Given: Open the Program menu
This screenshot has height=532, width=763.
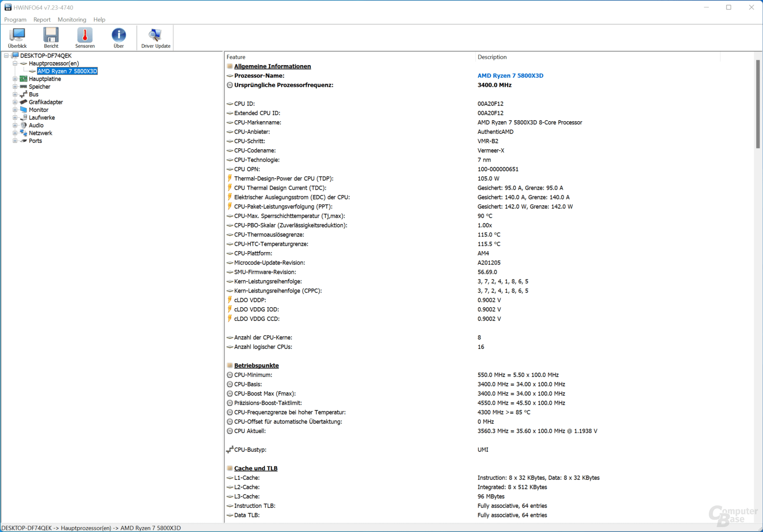Looking at the screenshot, I should [x=15, y=20].
